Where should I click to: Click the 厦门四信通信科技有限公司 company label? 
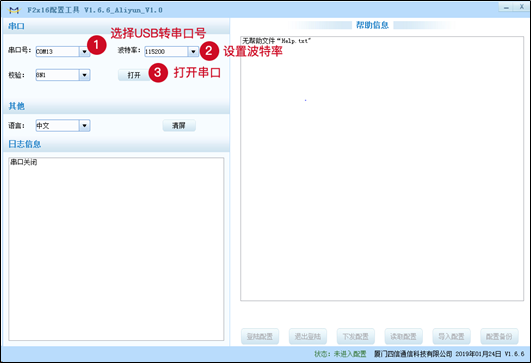pos(413,354)
